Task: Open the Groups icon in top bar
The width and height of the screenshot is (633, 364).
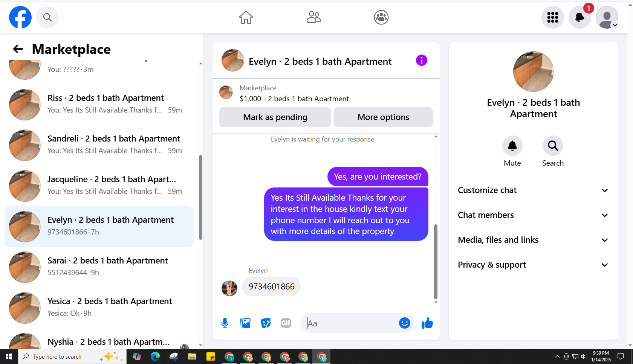Action: (381, 17)
